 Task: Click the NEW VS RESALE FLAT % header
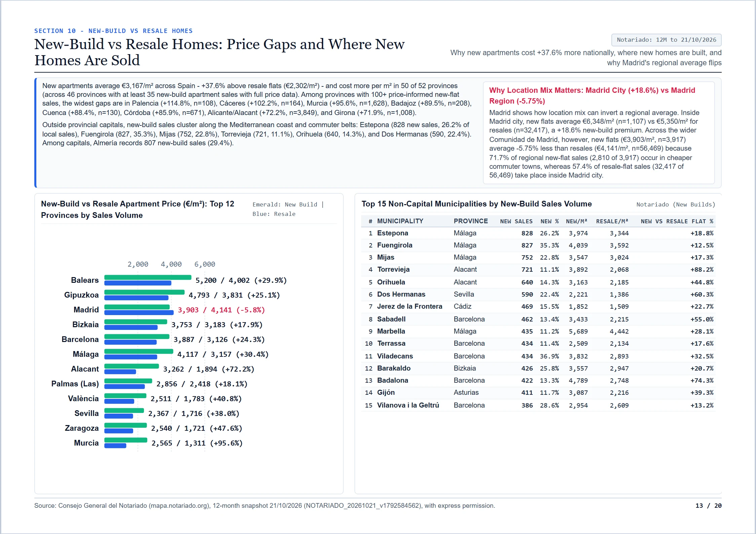click(677, 221)
